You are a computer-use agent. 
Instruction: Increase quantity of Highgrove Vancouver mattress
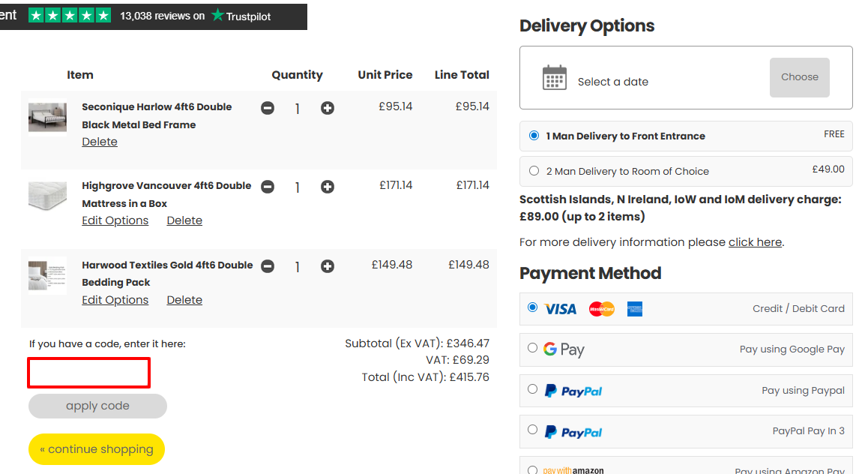coord(327,187)
